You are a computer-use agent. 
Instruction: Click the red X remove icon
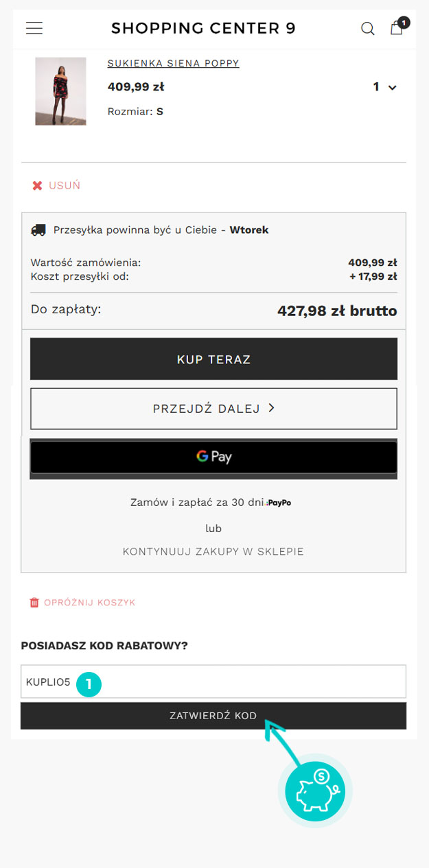[37, 186]
